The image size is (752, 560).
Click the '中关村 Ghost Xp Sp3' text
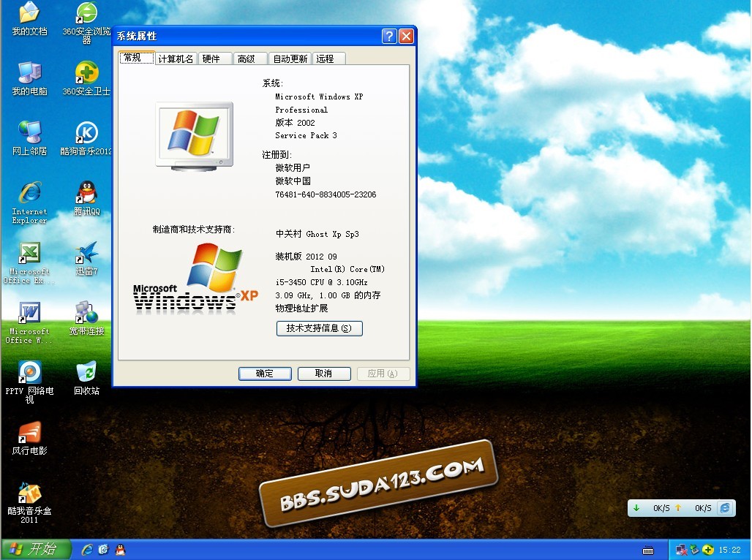click(x=317, y=234)
